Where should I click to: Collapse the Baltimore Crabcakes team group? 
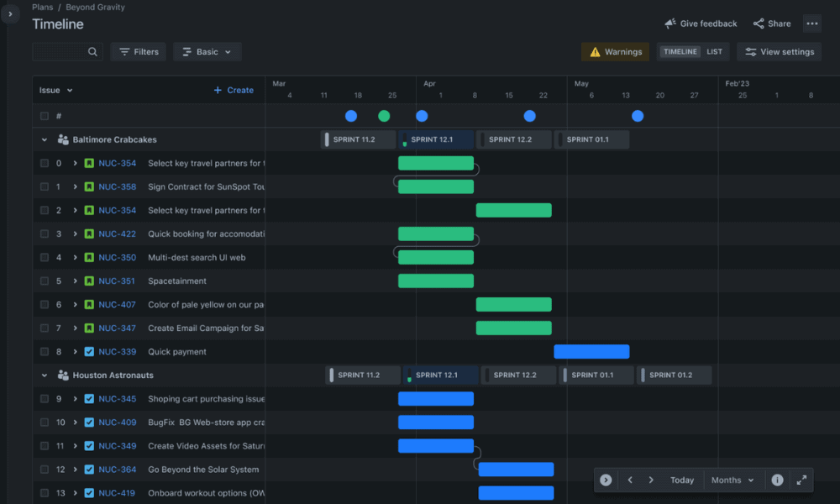coord(45,139)
